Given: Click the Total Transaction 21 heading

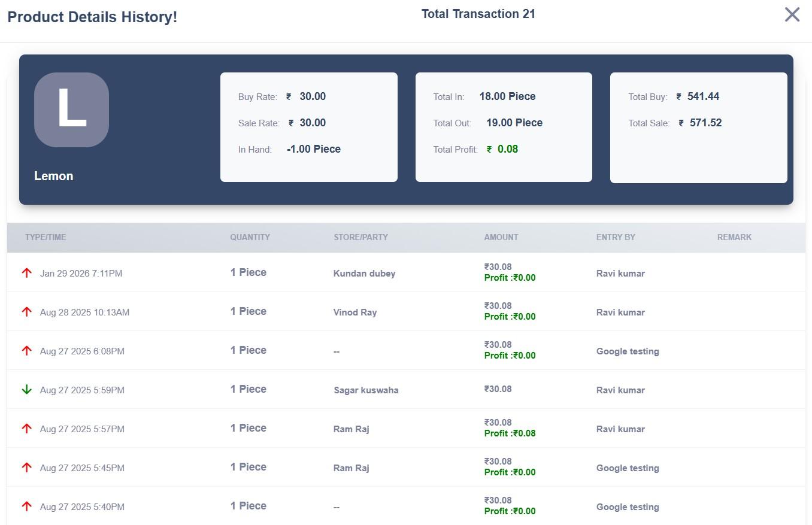Looking at the screenshot, I should coord(478,13).
